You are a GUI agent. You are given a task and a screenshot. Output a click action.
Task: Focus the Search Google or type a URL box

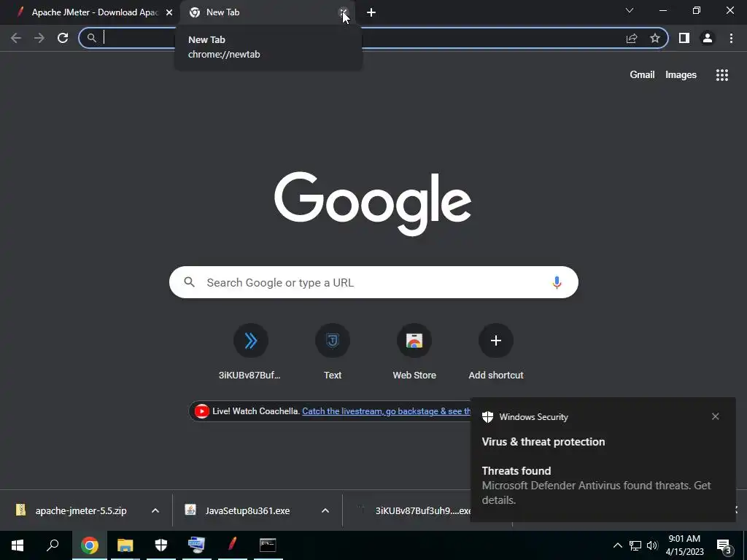(373, 282)
